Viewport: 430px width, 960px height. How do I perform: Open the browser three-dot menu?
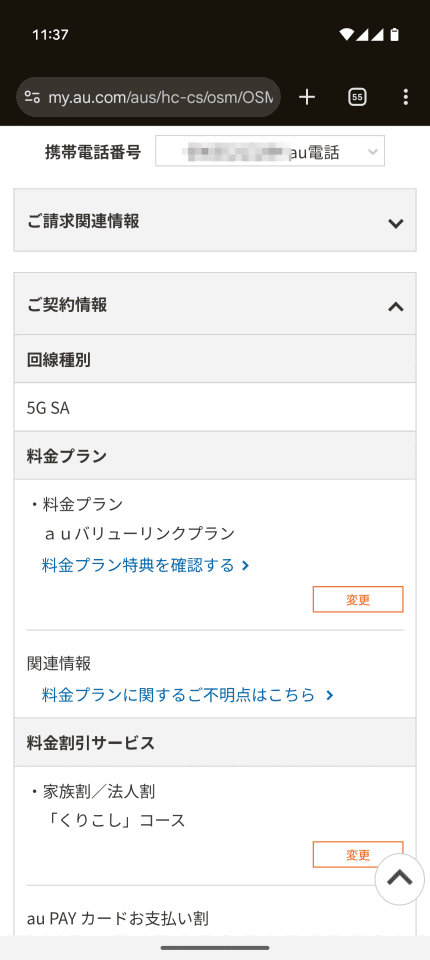pyautogui.click(x=405, y=97)
